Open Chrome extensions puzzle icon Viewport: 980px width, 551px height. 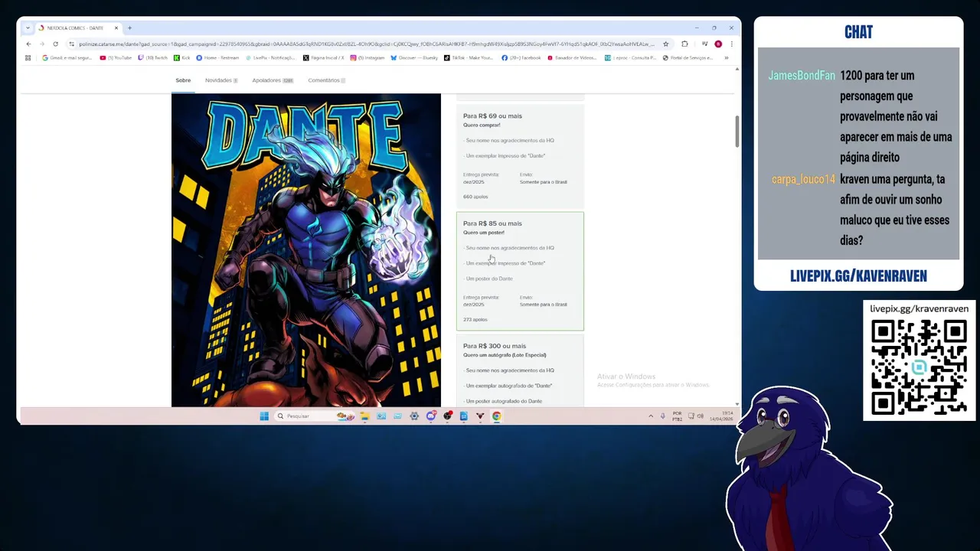click(x=684, y=44)
